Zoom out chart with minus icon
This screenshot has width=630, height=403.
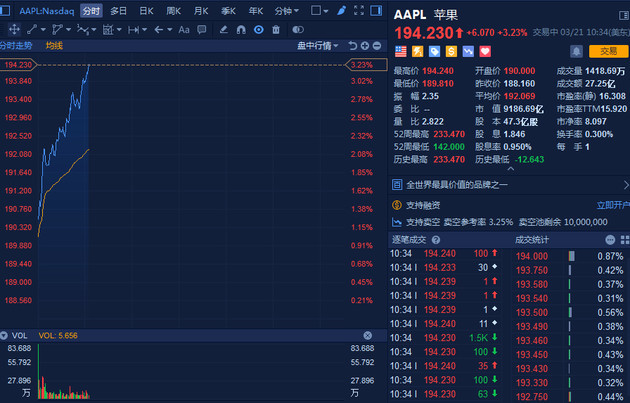(x=377, y=46)
